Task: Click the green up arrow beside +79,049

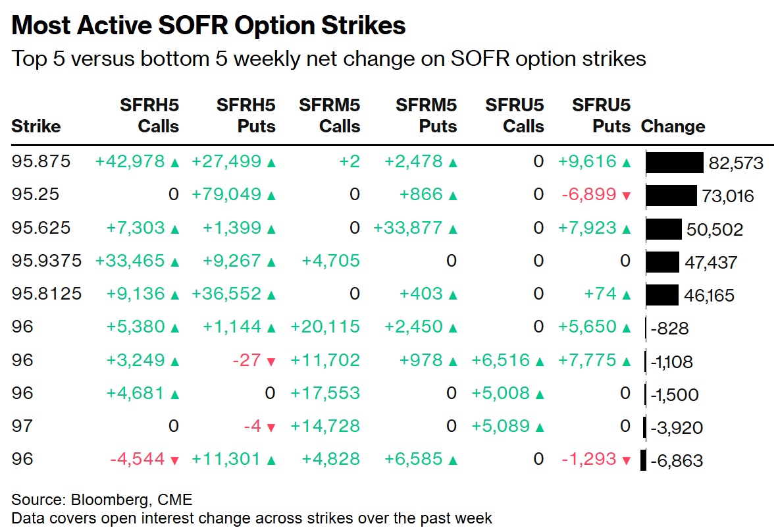Action: tap(271, 196)
